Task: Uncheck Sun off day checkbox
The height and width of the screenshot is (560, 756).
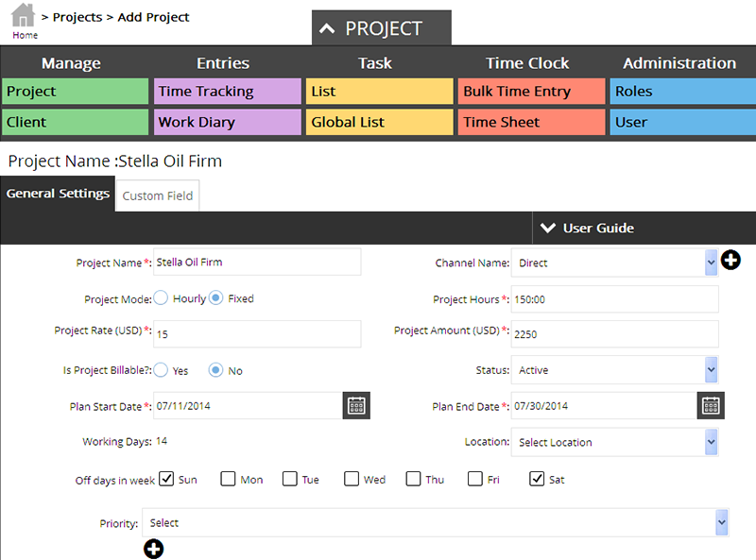Action: [166, 479]
